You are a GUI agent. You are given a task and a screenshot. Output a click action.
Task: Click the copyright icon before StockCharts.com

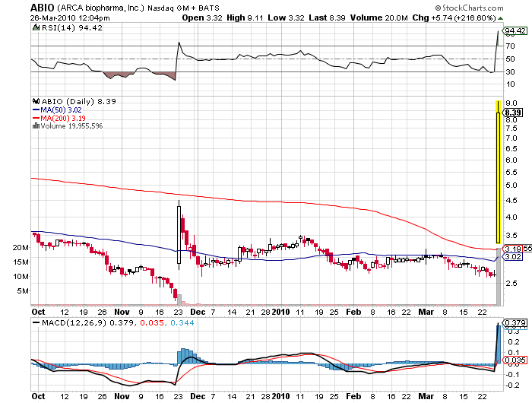click(x=438, y=8)
